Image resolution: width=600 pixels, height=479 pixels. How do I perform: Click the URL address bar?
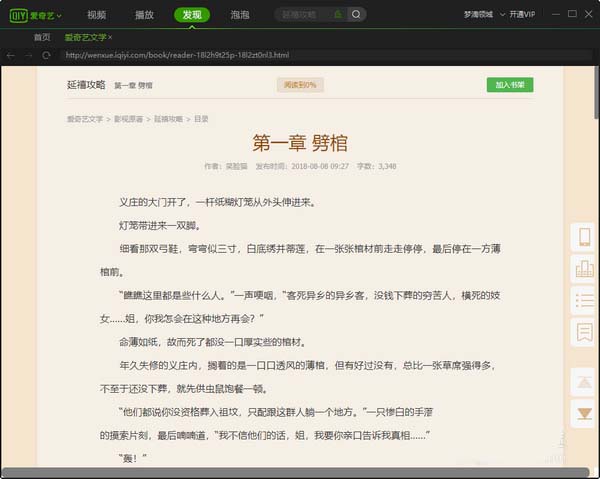pyautogui.click(x=325, y=55)
